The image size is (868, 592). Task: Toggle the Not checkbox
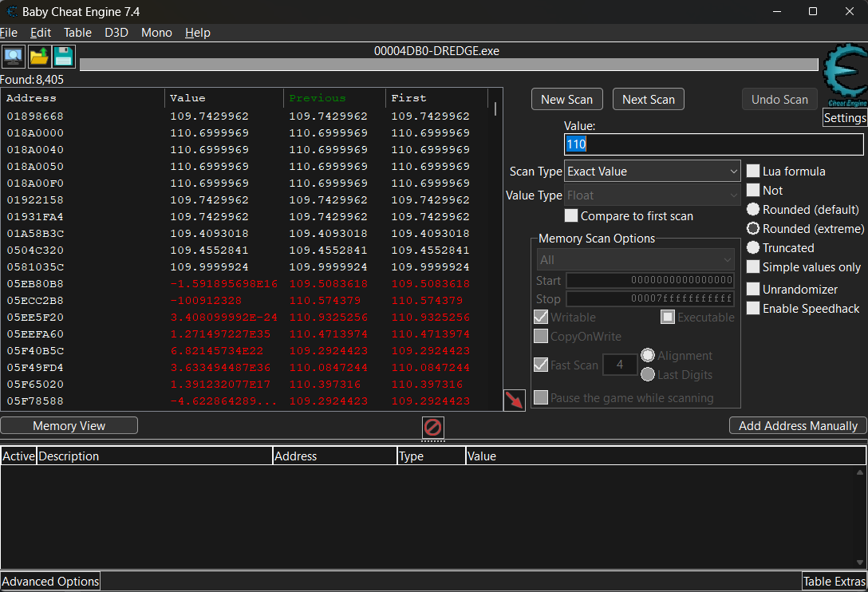point(753,191)
